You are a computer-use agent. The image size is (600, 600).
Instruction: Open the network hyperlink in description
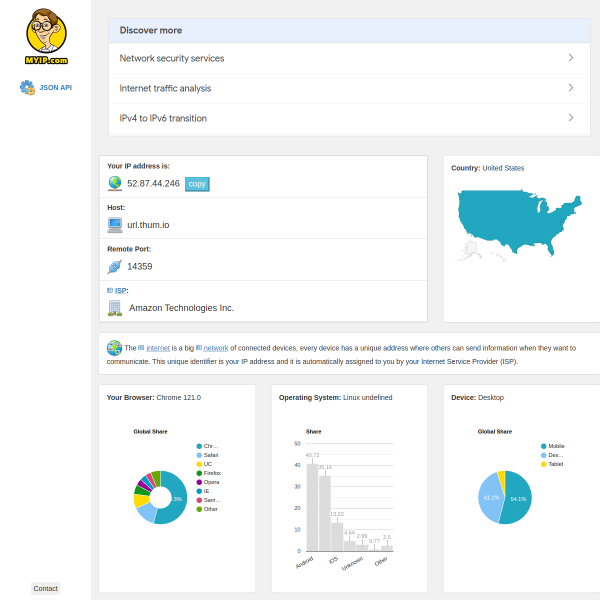tap(216, 348)
